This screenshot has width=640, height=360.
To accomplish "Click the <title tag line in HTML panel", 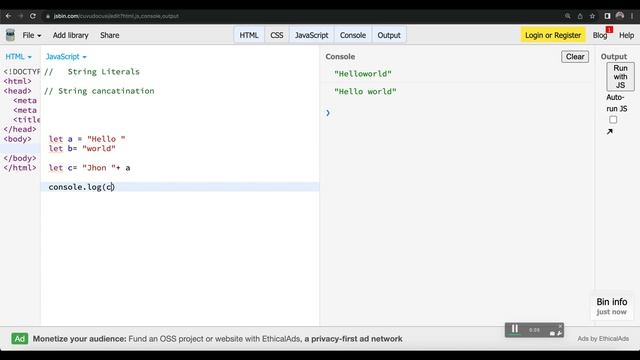I will tap(27, 120).
